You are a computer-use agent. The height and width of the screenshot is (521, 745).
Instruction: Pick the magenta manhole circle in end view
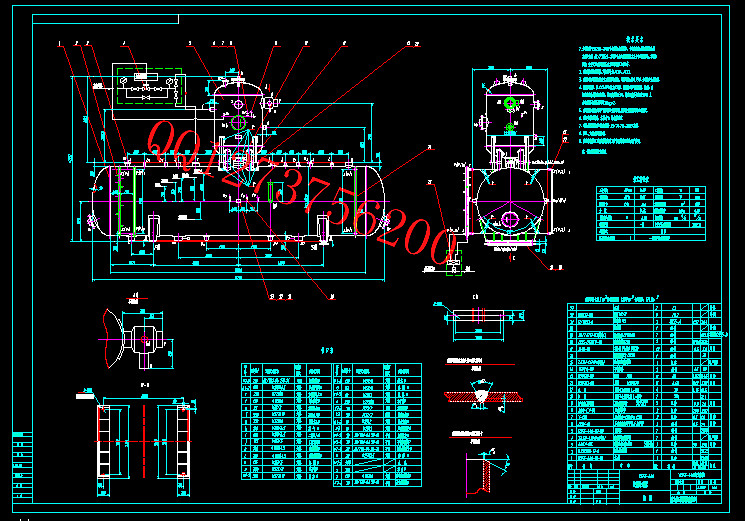click(x=510, y=219)
